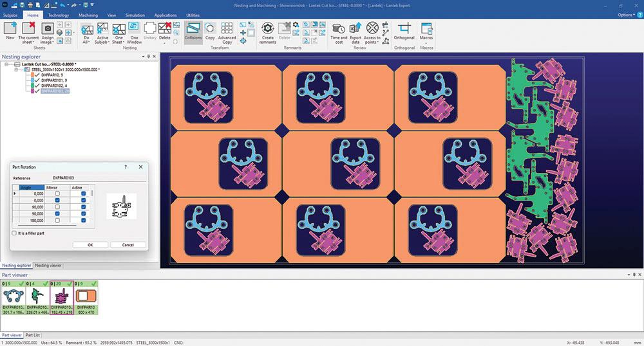Click the Reference field showing DXFPAR0103
Image resolution: width=644 pixels, height=346 pixels.
pos(99,178)
